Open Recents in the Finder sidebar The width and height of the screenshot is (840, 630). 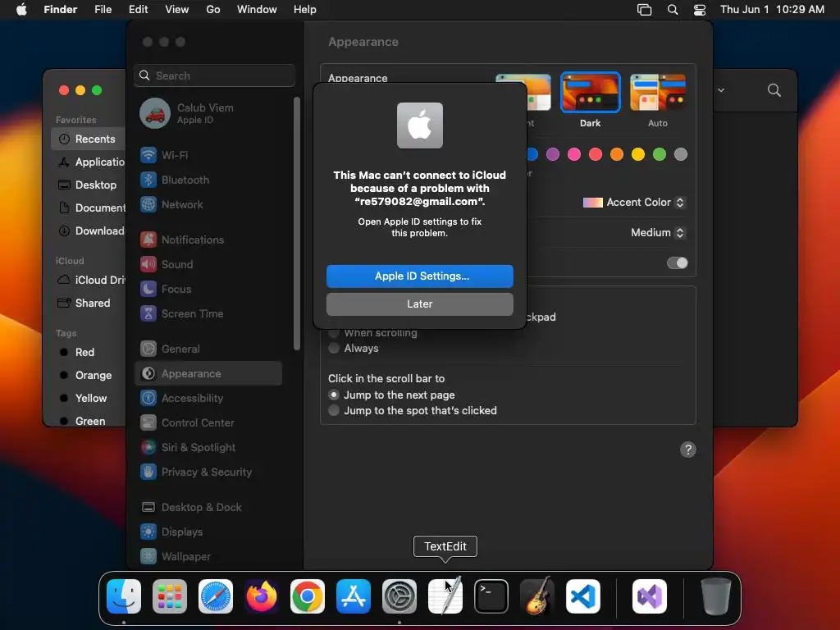89,139
